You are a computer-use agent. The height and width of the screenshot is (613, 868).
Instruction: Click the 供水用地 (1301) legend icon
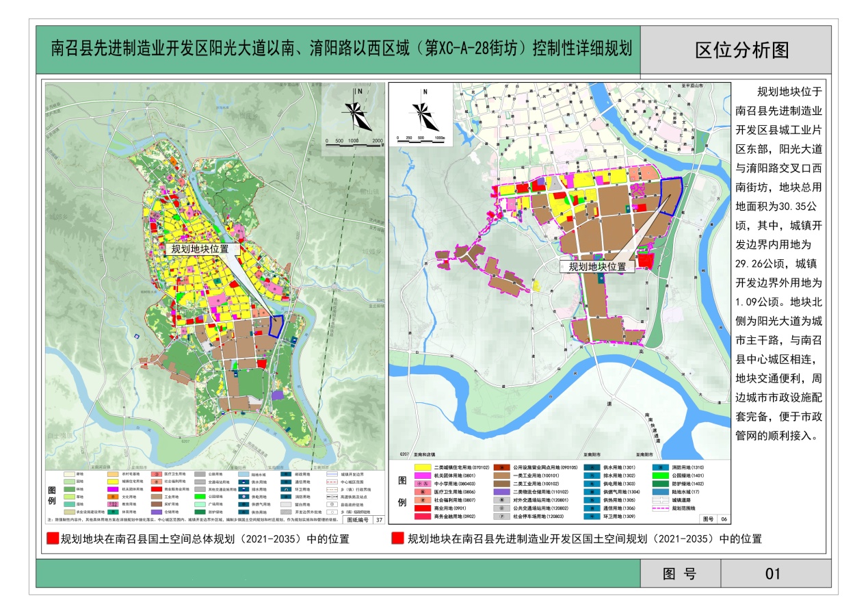(591, 467)
